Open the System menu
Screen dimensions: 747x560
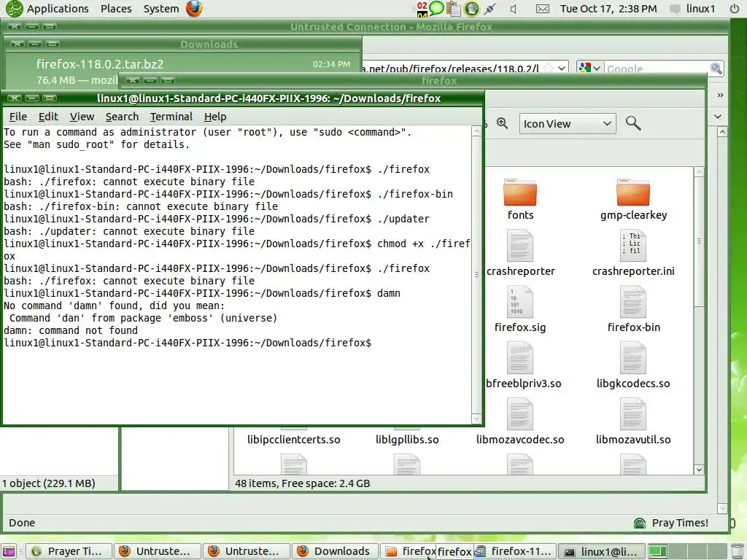point(161,9)
